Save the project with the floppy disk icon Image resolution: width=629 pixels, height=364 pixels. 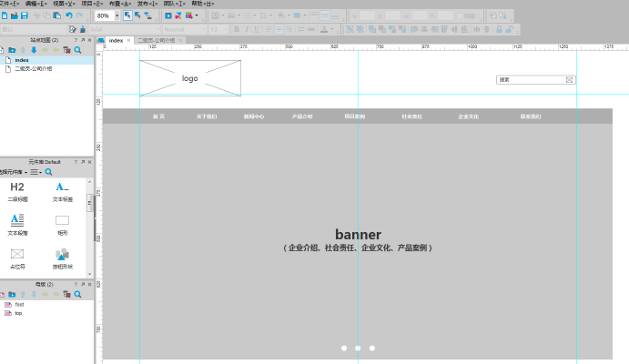pyautogui.click(x=24, y=15)
